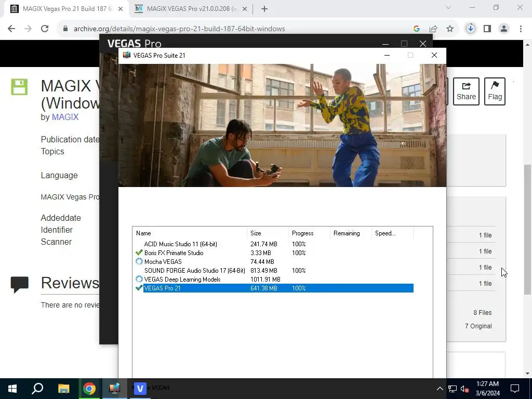Screen dimensions: 532x399
Task: Open Chrome downloads icon
Action: coord(470,29)
